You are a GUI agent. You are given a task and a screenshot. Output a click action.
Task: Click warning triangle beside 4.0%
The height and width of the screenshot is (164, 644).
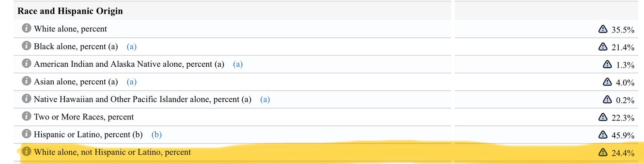(607, 82)
